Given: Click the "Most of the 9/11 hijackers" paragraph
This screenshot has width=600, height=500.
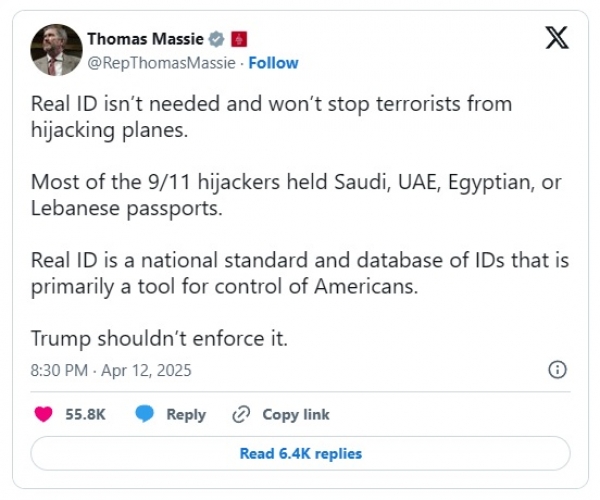Looking at the screenshot, I should 290,195.
